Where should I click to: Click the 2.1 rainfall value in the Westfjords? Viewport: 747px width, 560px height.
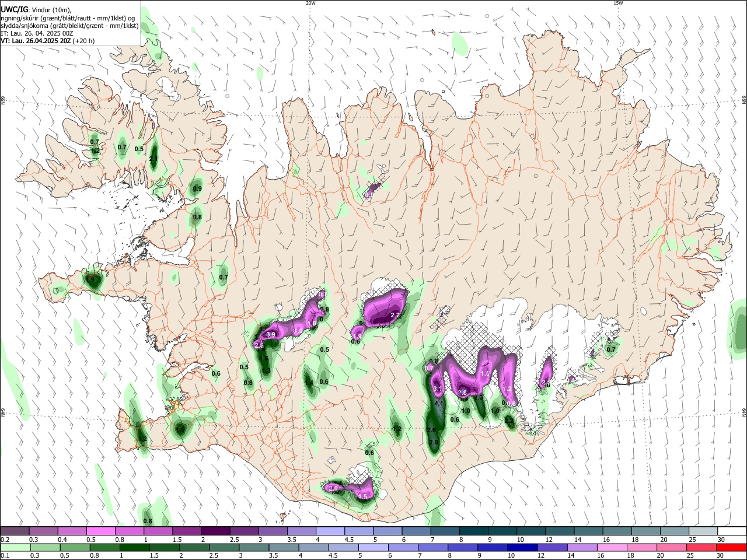[x=154, y=158]
